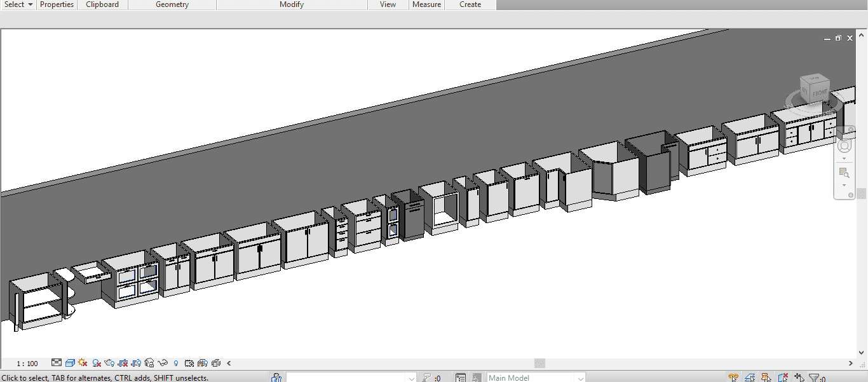Open the view scale 1 : 100 selector

[x=27, y=364]
